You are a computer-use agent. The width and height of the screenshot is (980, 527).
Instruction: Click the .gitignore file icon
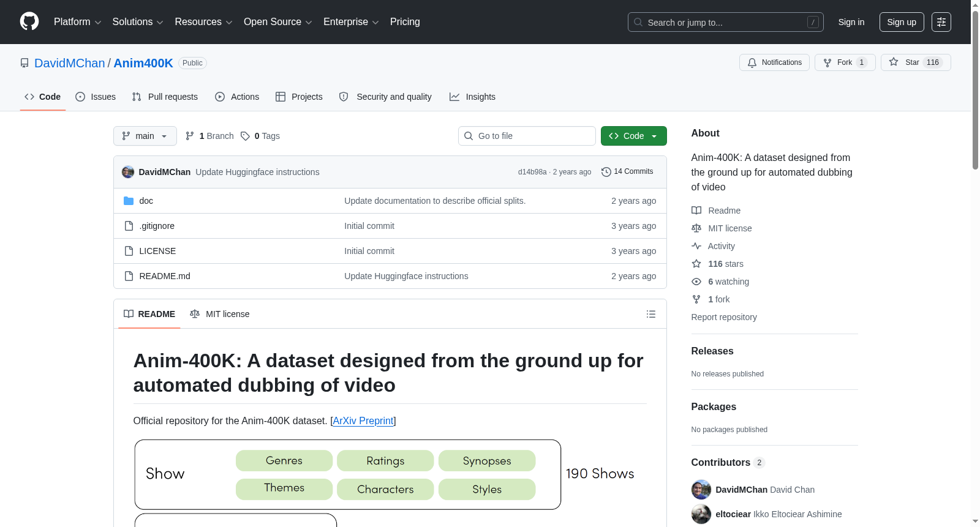129,226
